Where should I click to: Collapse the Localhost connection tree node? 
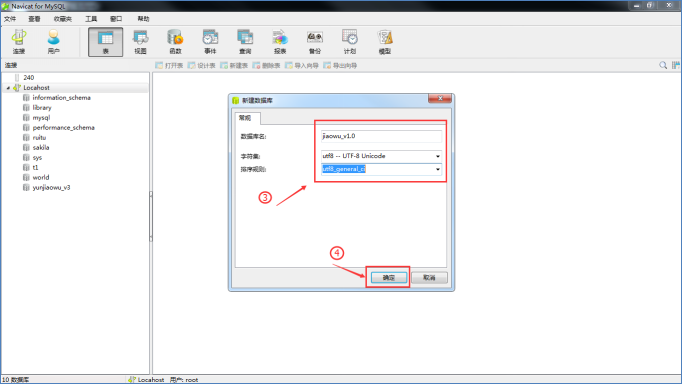(x=8, y=88)
